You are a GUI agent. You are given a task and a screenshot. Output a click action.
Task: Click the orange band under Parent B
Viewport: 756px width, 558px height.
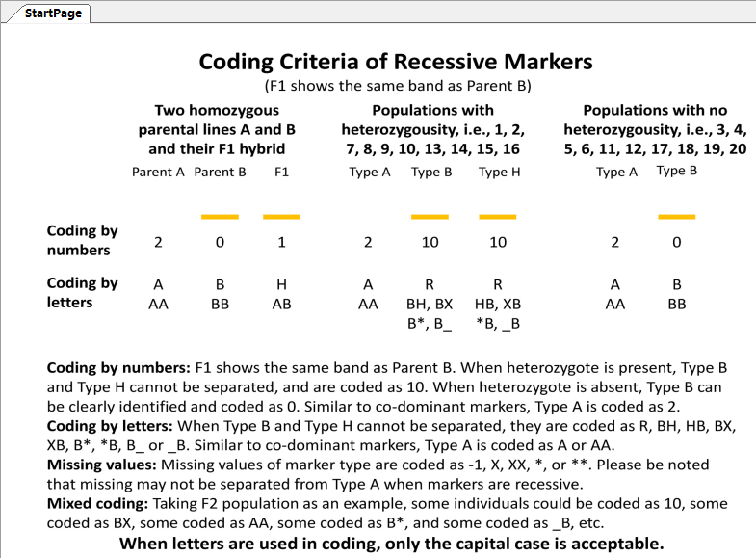[220, 217]
